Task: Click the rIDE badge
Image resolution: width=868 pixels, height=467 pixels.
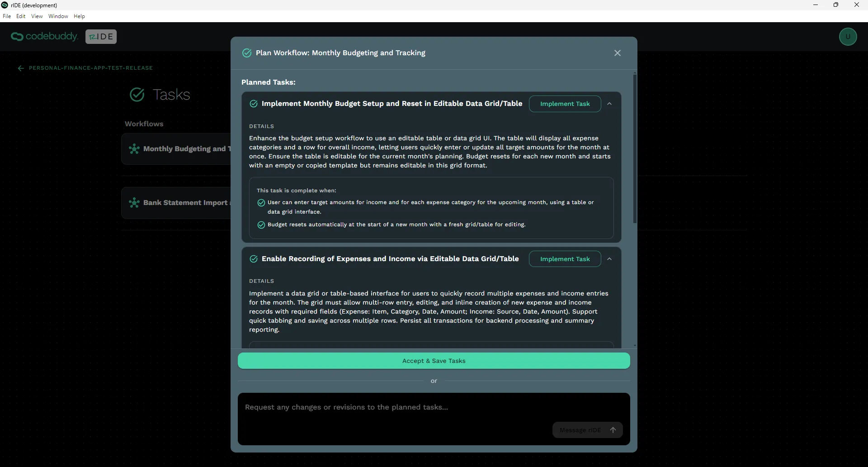Action: click(x=101, y=37)
